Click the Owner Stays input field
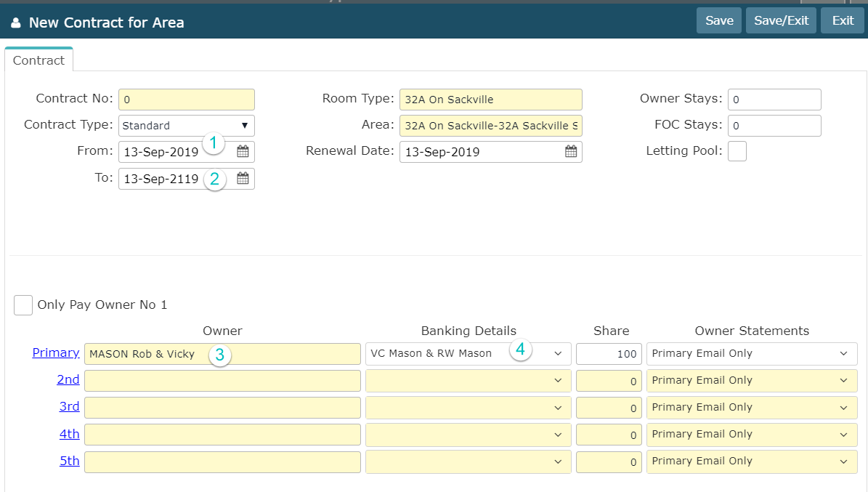The width and height of the screenshot is (868, 492). coord(774,100)
